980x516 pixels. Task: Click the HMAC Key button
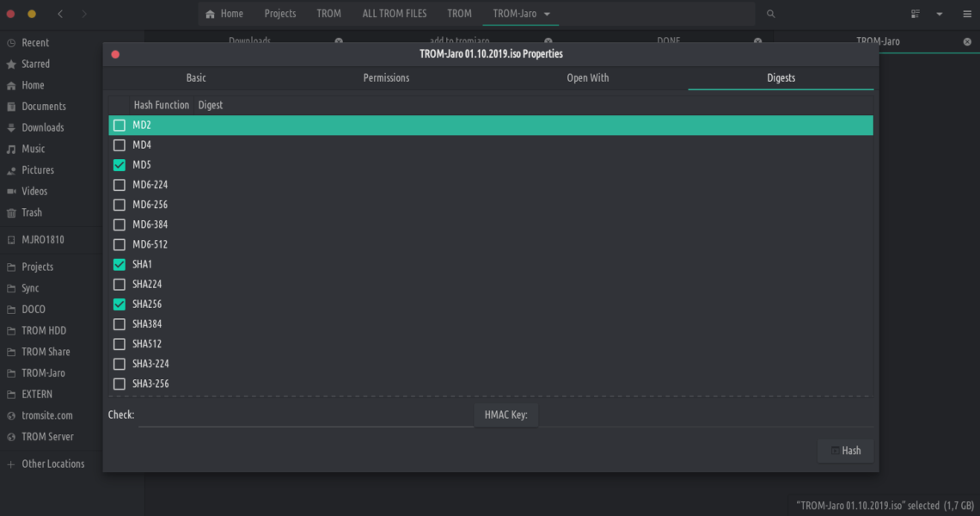[x=505, y=415]
